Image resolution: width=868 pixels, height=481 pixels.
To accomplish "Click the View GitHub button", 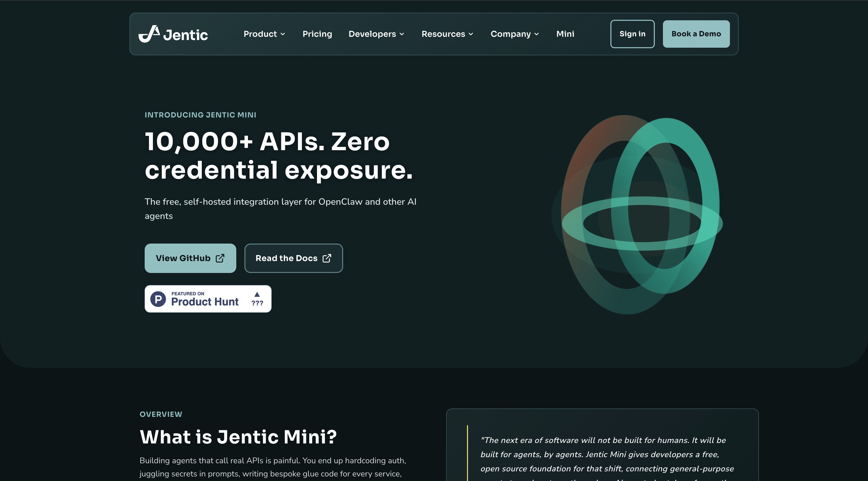I will (190, 258).
